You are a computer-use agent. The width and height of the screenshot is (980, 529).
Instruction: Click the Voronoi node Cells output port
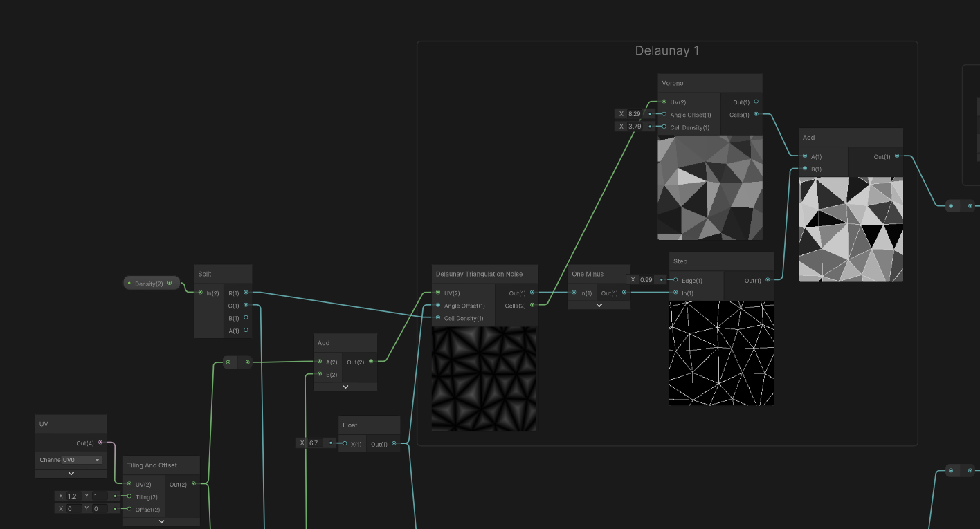pos(756,115)
